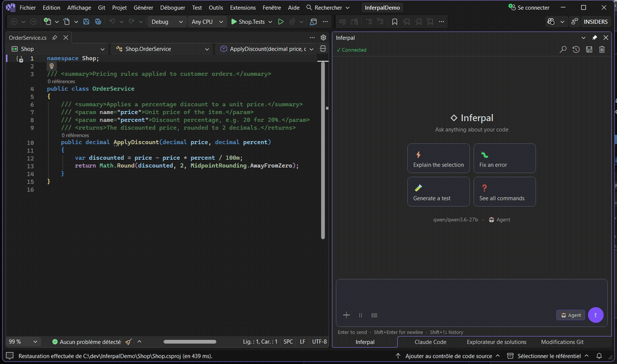This screenshot has height=364, width=617.
Task: Open the Git menu
Action: (102, 7)
